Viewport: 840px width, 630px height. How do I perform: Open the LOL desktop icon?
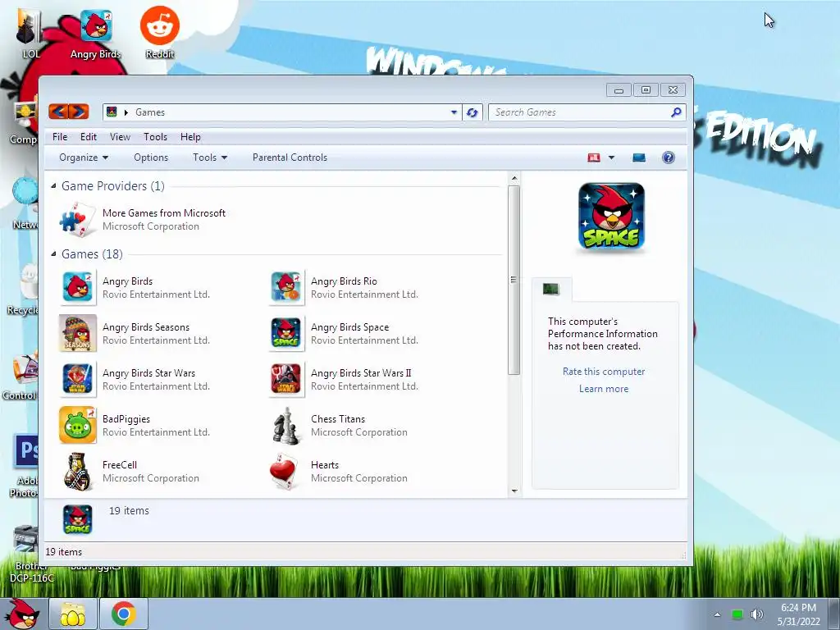click(x=30, y=33)
